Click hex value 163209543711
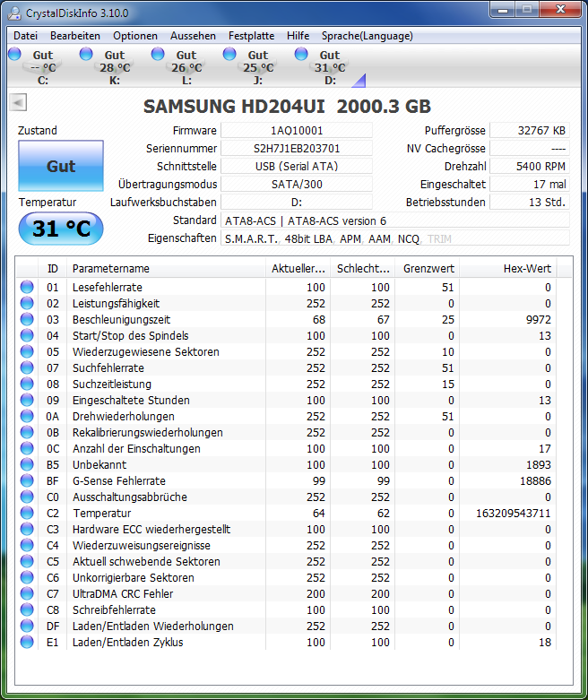 pyautogui.click(x=513, y=513)
